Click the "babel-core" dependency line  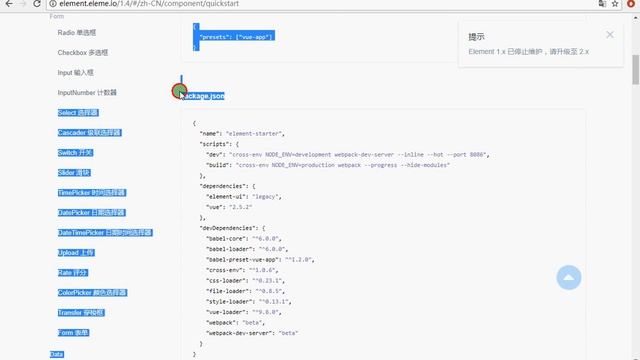(244, 239)
